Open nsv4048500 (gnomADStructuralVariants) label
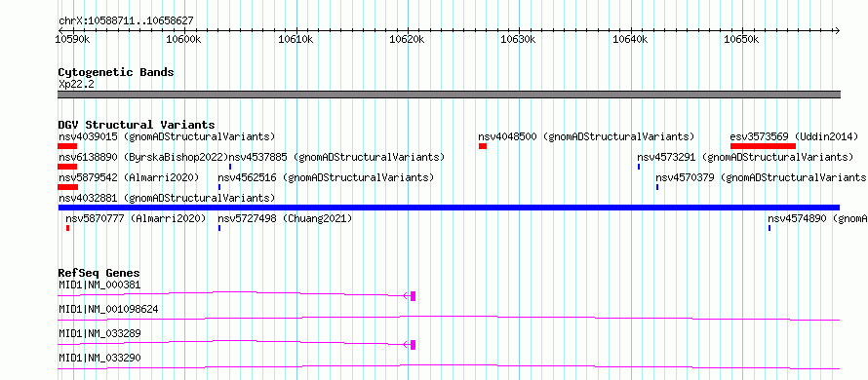 [586, 136]
